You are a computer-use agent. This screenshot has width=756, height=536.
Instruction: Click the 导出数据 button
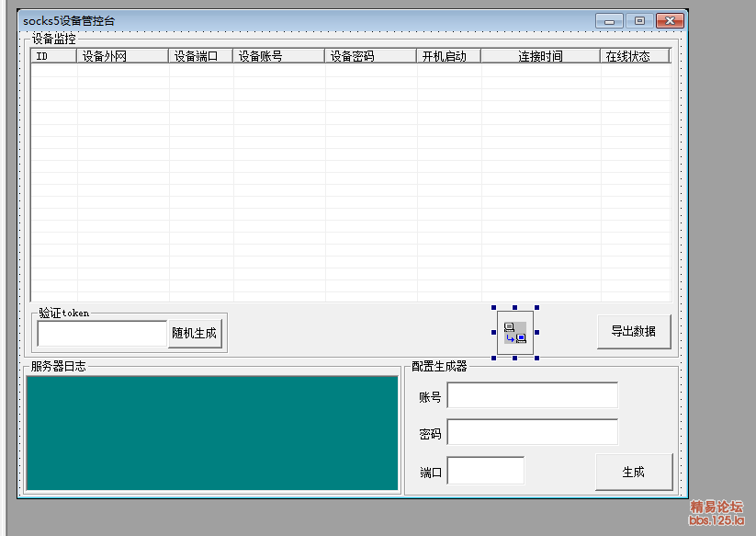coord(634,332)
